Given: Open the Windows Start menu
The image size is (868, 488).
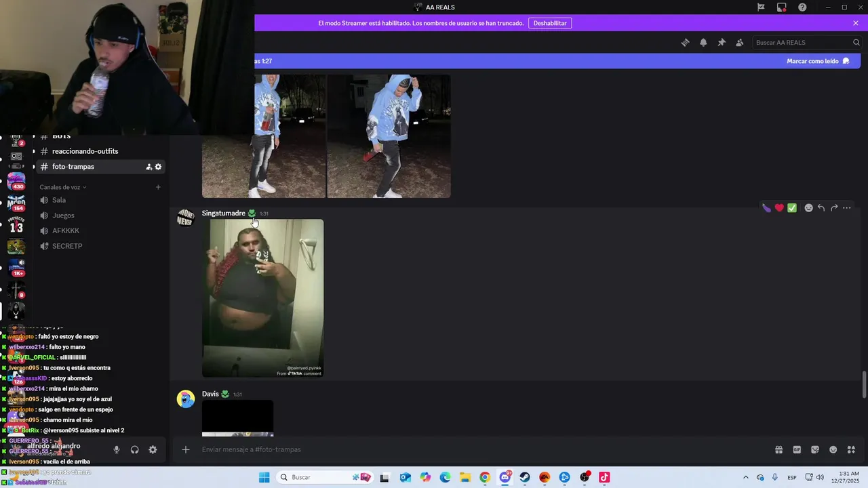Looking at the screenshot, I should [x=264, y=477].
